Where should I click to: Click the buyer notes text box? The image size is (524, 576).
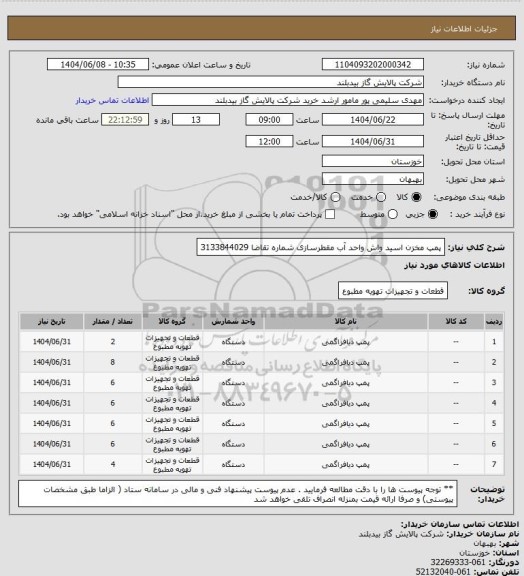tap(238, 494)
